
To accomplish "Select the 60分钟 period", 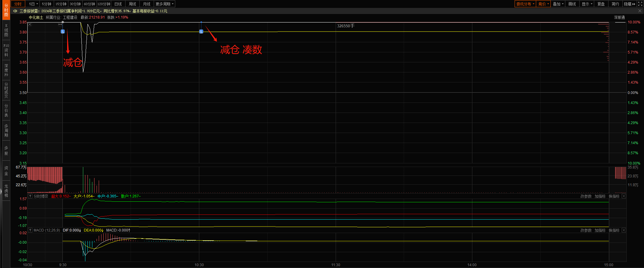I will click(x=89, y=4).
